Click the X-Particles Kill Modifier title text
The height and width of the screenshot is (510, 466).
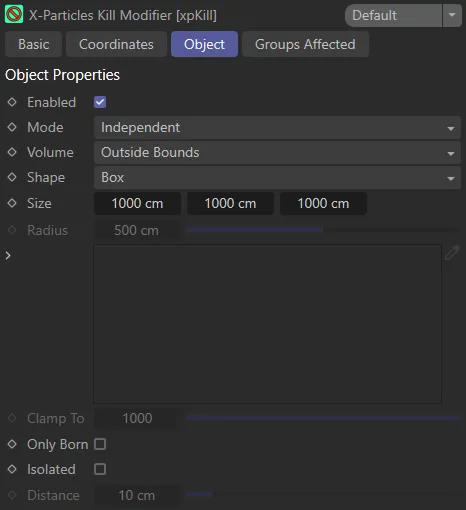click(123, 15)
